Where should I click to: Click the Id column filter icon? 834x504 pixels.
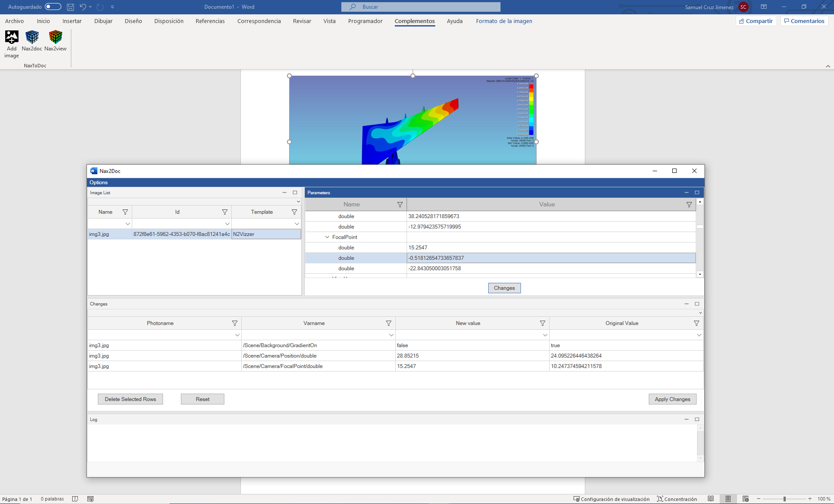click(225, 212)
